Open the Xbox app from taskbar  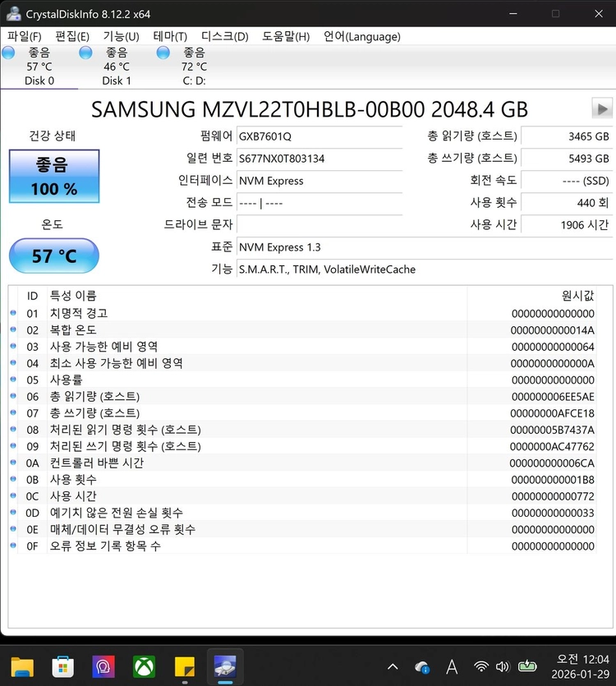coord(144,667)
